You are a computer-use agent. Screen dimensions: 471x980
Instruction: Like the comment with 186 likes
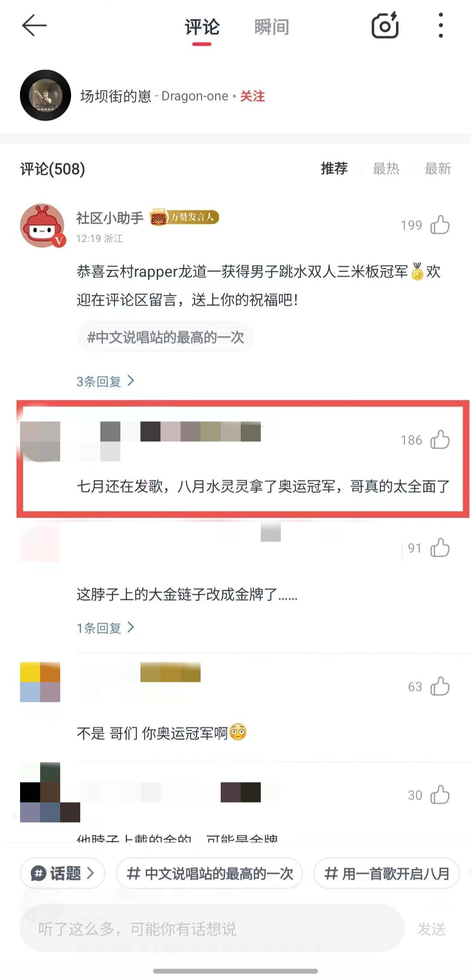point(440,440)
